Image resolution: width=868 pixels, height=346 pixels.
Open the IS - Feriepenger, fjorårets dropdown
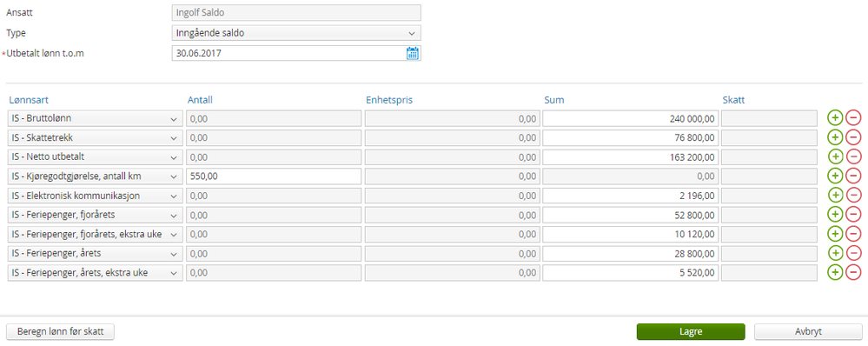click(96, 215)
